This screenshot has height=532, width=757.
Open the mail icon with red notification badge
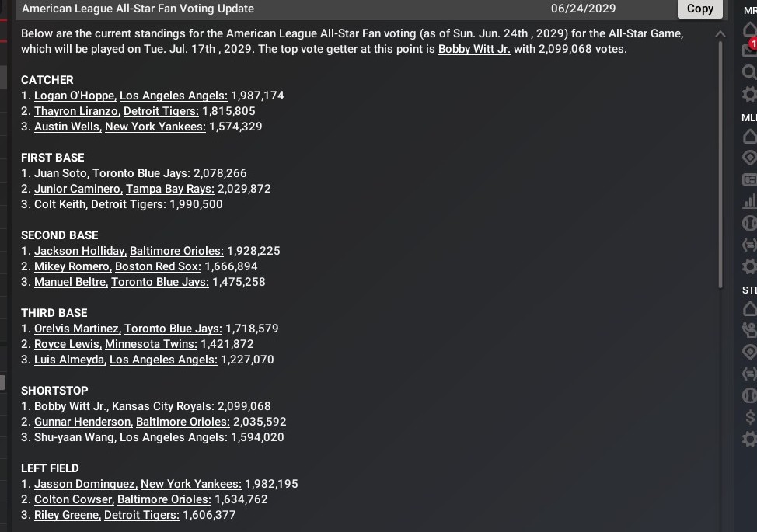tap(749, 49)
